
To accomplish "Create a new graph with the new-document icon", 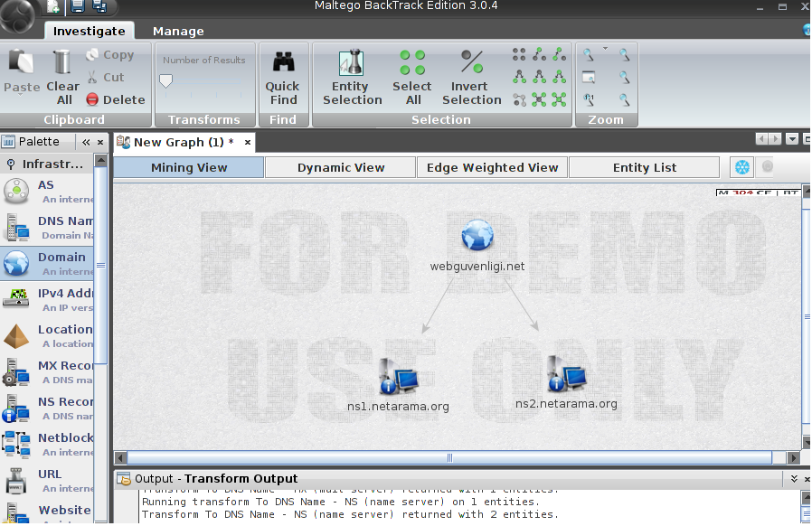I will (x=52, y=6).
